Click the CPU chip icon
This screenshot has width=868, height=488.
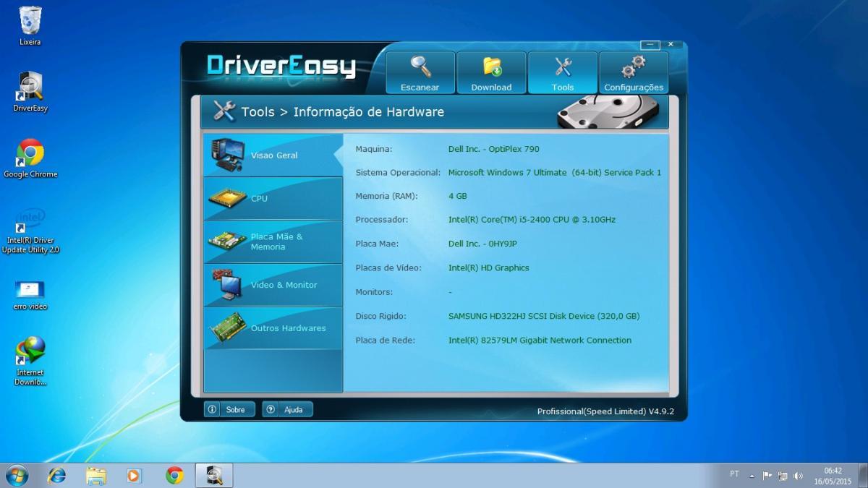(227, 197)
